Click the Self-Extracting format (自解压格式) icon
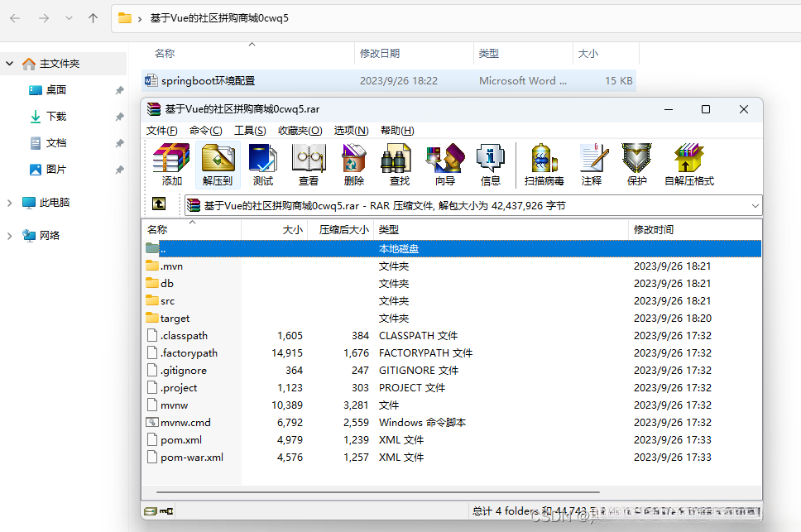Screen dimensions: 801x532 689,165
